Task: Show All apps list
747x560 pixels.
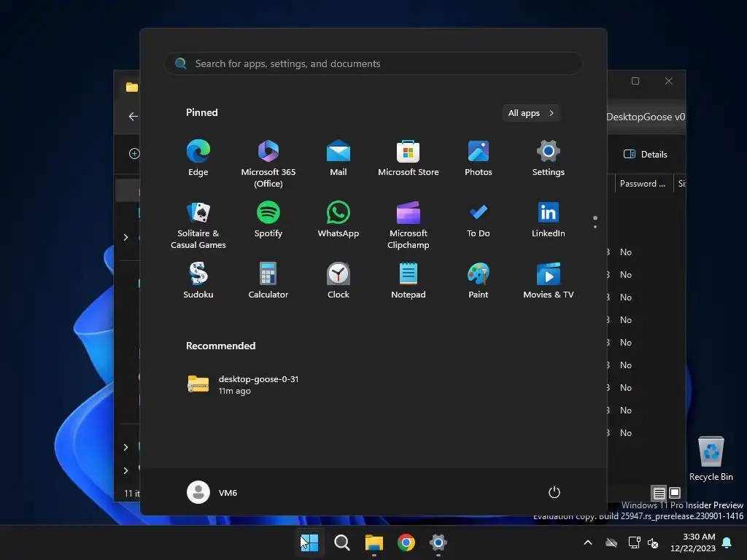Action: point(531,113)
